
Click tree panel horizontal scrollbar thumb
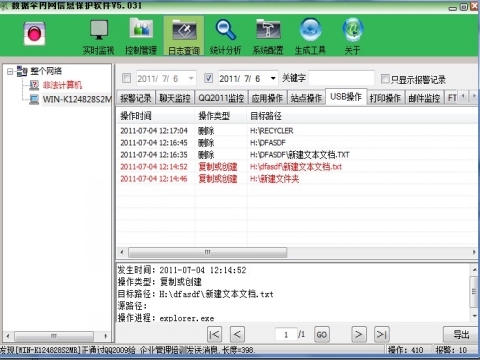coord(54,336)
